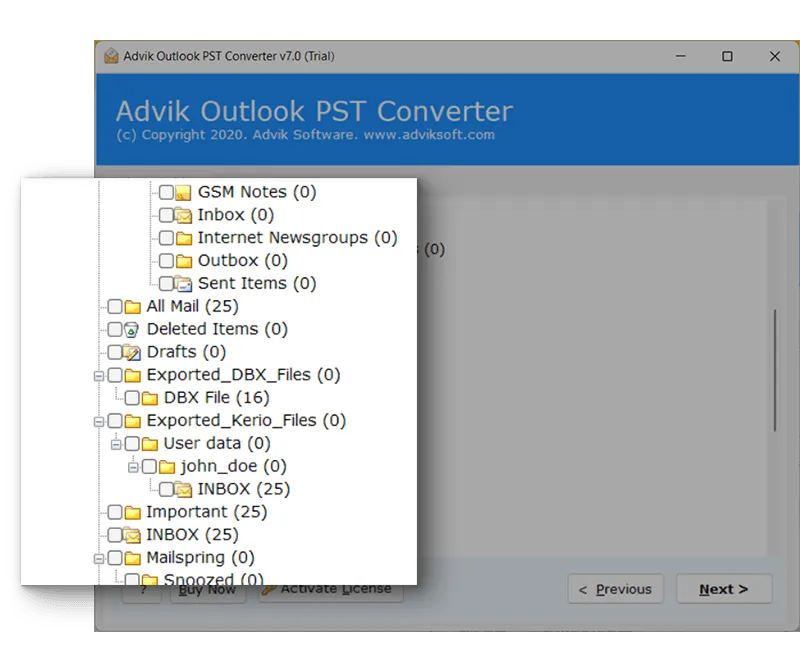Tick the Internet Newsgroups checkbox
This screenshot has width=800, height=671.
tap(166, 238)
